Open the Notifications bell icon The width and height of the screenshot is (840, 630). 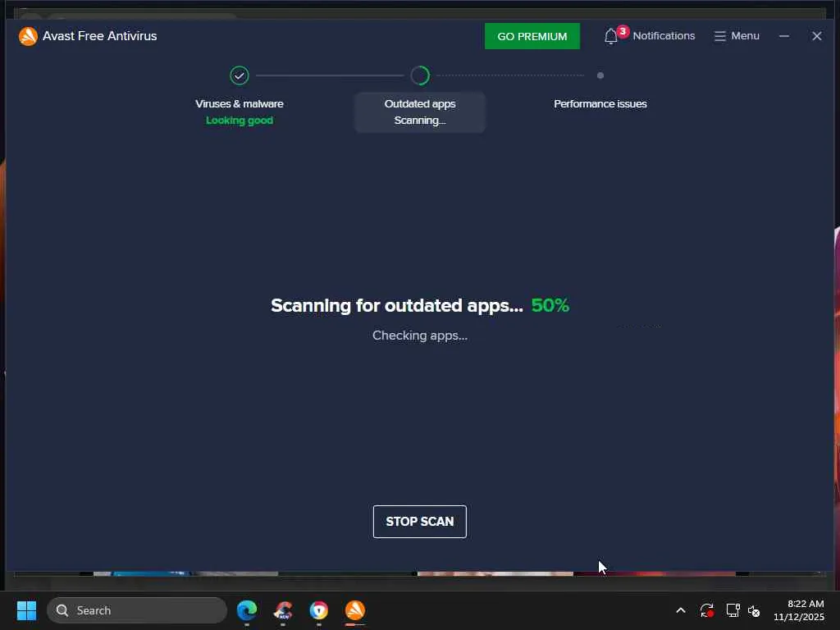tap(610, 36)
